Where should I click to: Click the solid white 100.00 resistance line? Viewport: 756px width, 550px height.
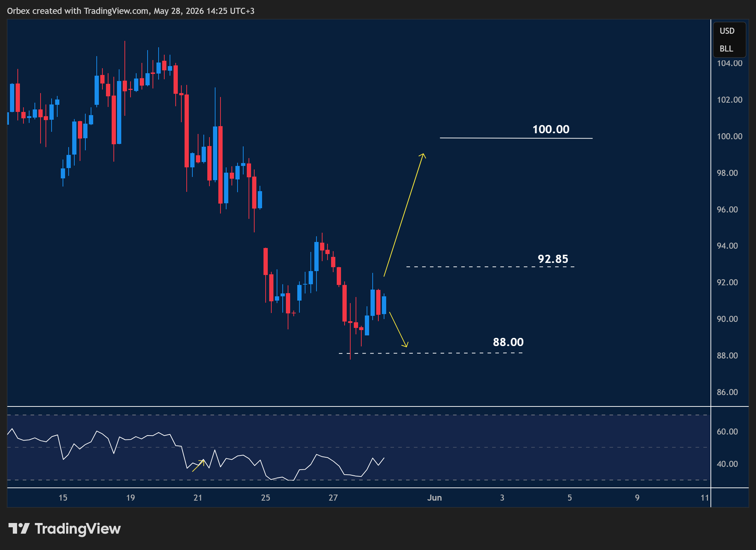click(x=516, y=138)
